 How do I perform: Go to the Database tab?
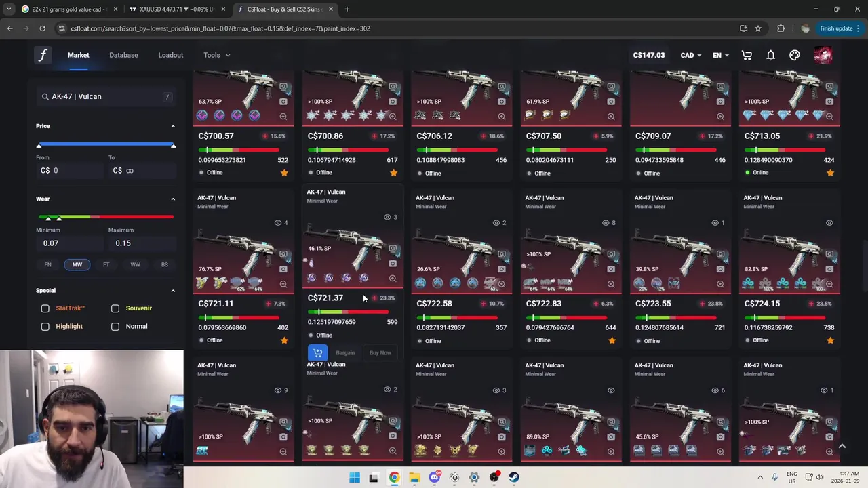pyautogui.click(x=123, y=55)
